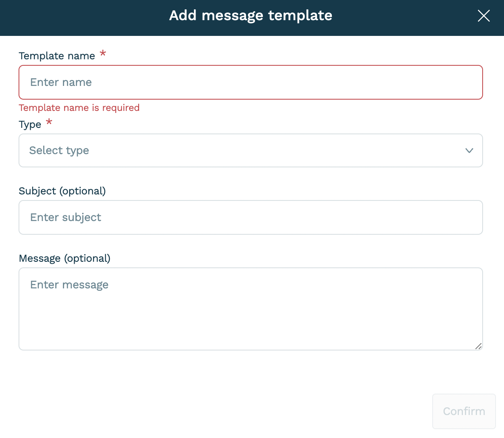Click the blank footer area left of Confirm
504x438 pixels.
tap(242, 411)
